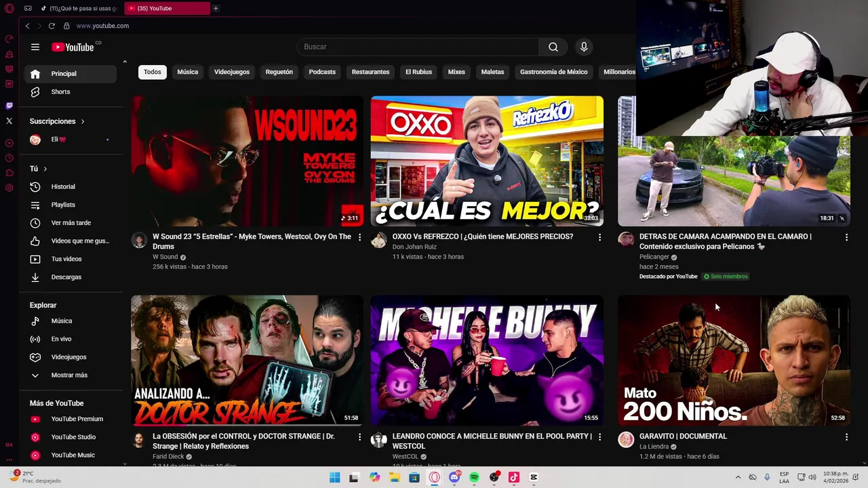This screenshot has height=488, width=868.
Task: Play the MICHELLE BUNNY thumbnail
Action: click(x=487, y=361)
